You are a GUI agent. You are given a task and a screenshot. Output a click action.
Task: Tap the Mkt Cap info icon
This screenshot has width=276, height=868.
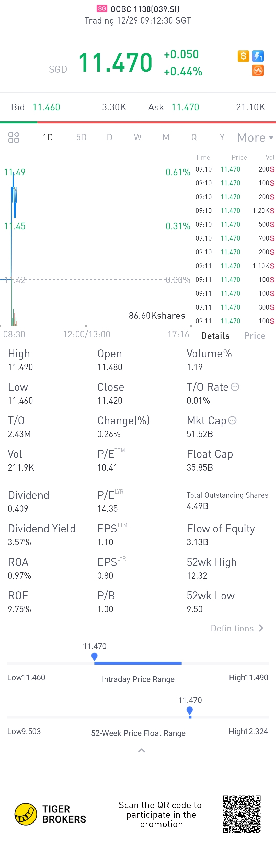(232, 420)
